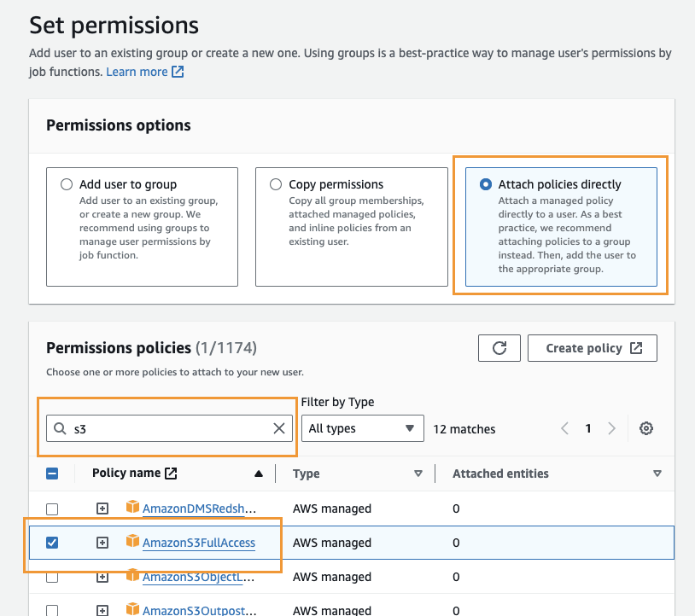Click the AmazonS3FullAccess orange policy icon

(x=132, y=542)
